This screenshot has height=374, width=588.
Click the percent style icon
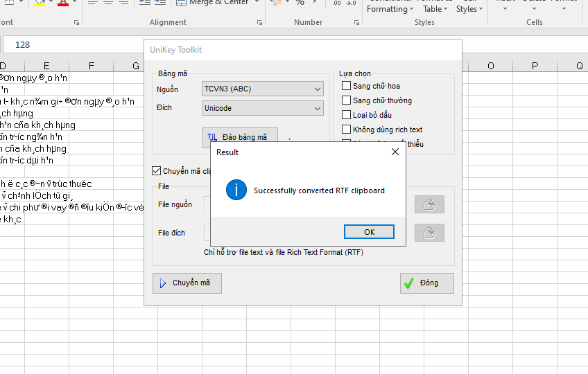(x=300, y=3)
